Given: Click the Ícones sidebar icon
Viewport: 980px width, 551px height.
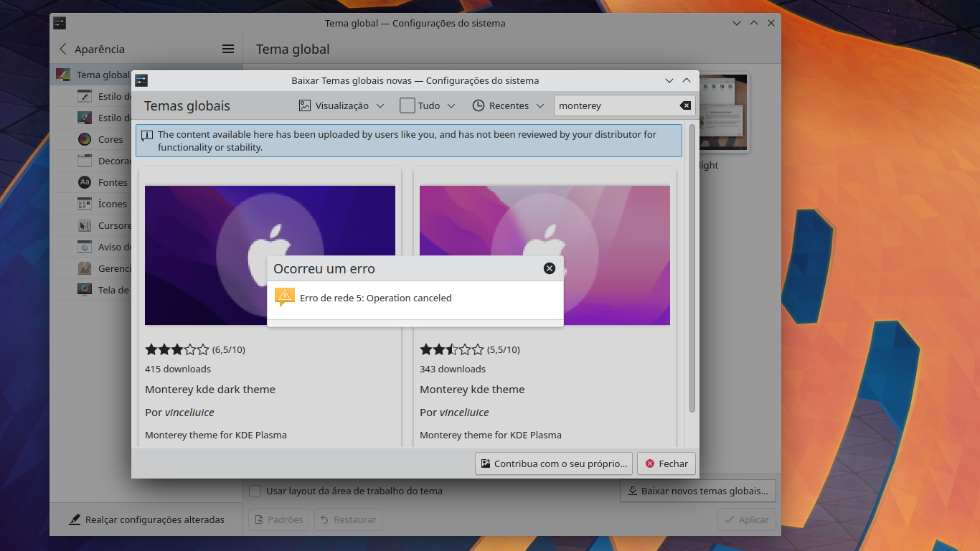Looking at the screenshot, I should tap(85, 204).
